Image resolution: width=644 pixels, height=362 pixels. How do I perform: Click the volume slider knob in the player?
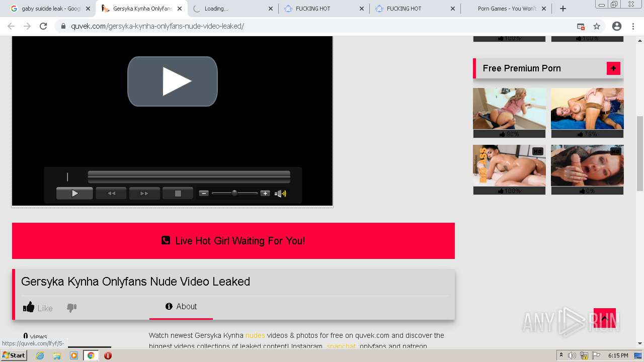click(234, 193)
